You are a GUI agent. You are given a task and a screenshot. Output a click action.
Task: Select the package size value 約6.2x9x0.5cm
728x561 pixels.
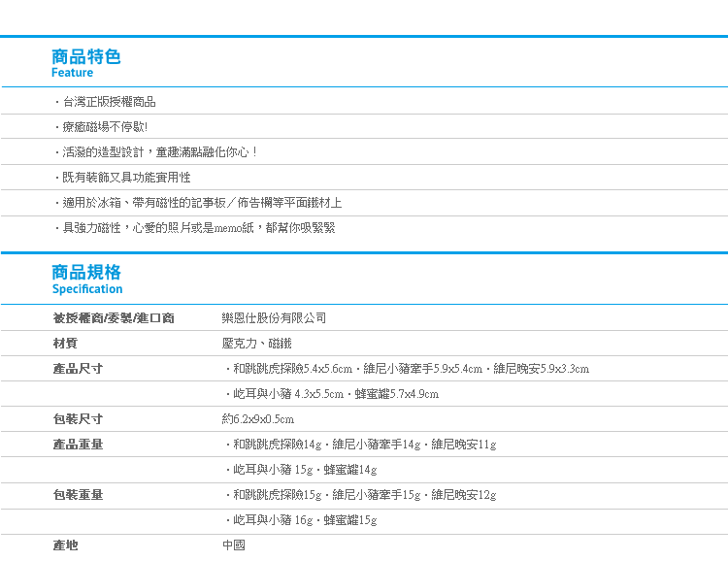[x=258, y=419]
